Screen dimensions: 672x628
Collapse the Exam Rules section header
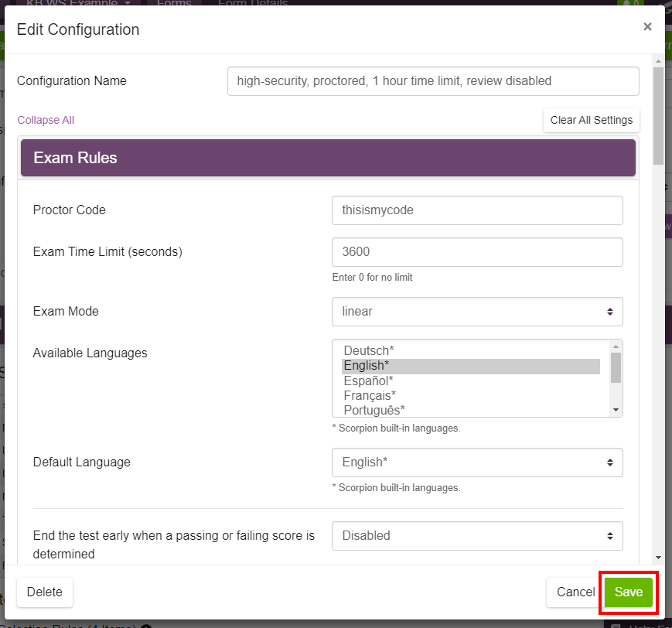[328, 158]
